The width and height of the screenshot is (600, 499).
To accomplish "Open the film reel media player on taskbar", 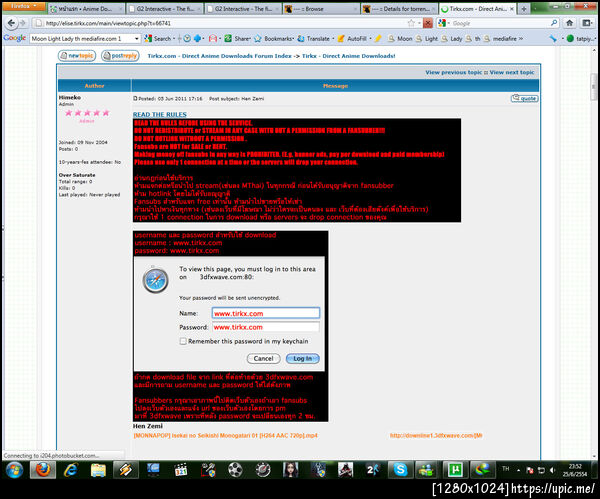I will pos(235,470).
